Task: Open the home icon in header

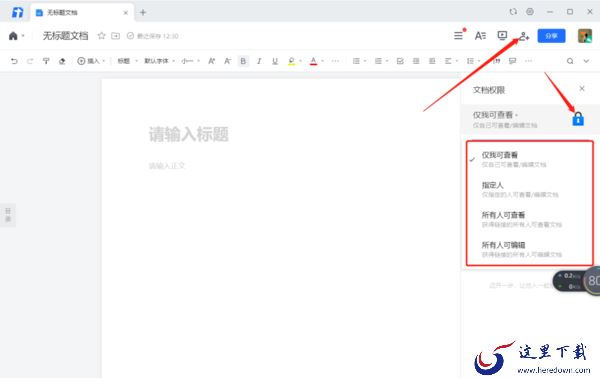Action: [x=13, y=36]
